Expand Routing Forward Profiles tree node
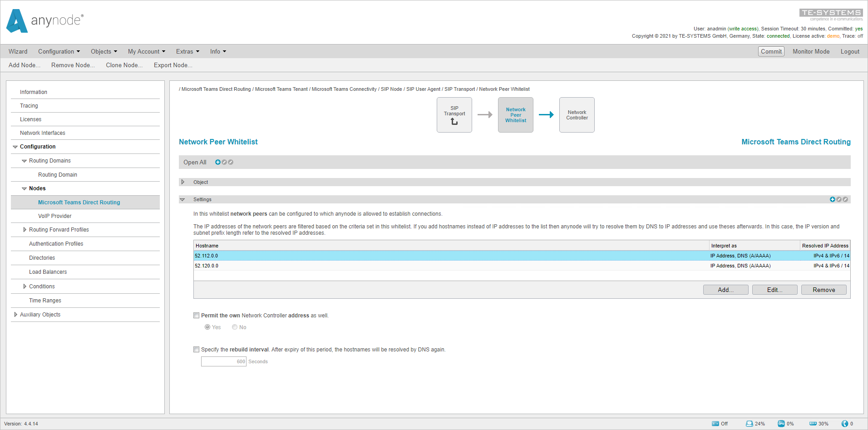868x430 pixels. coord(25,230)
